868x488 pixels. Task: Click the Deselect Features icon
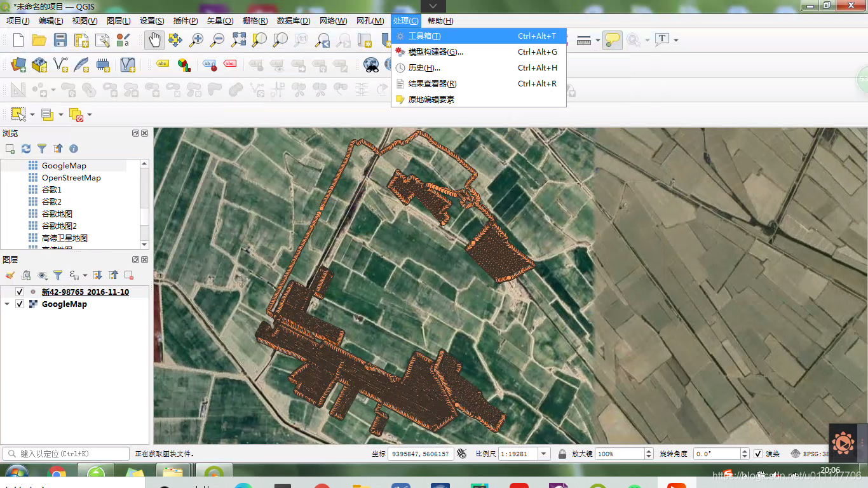pyautogui.click(x=76, y=114)
